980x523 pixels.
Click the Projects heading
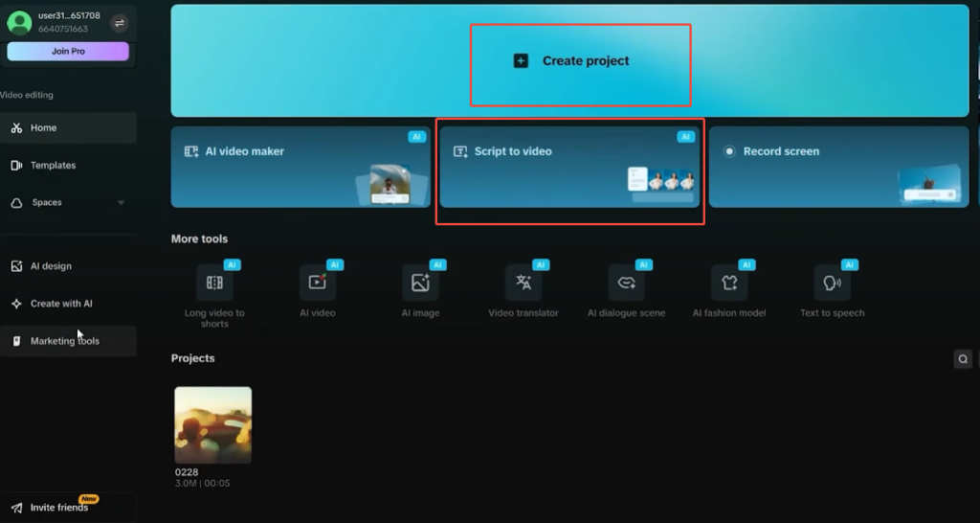tap(192, 358)
